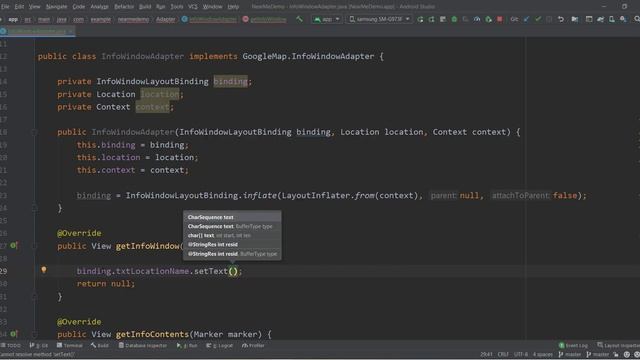Open the Event Log tool window
640x360 pixels.
coord(573,345)
